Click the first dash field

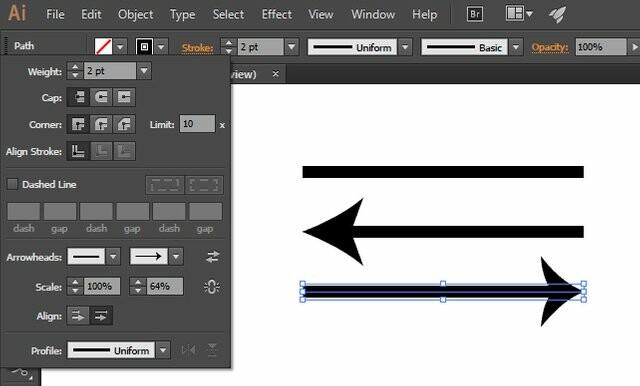point(24,212)
